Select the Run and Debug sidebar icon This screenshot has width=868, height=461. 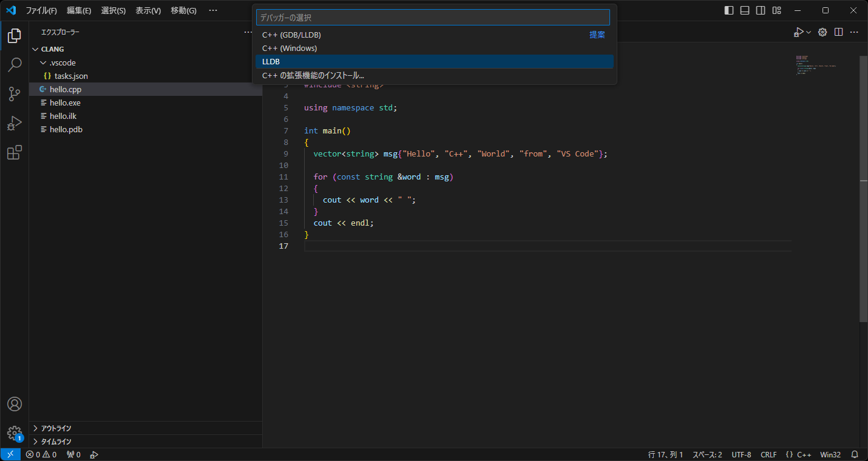(x=13, y=123)
